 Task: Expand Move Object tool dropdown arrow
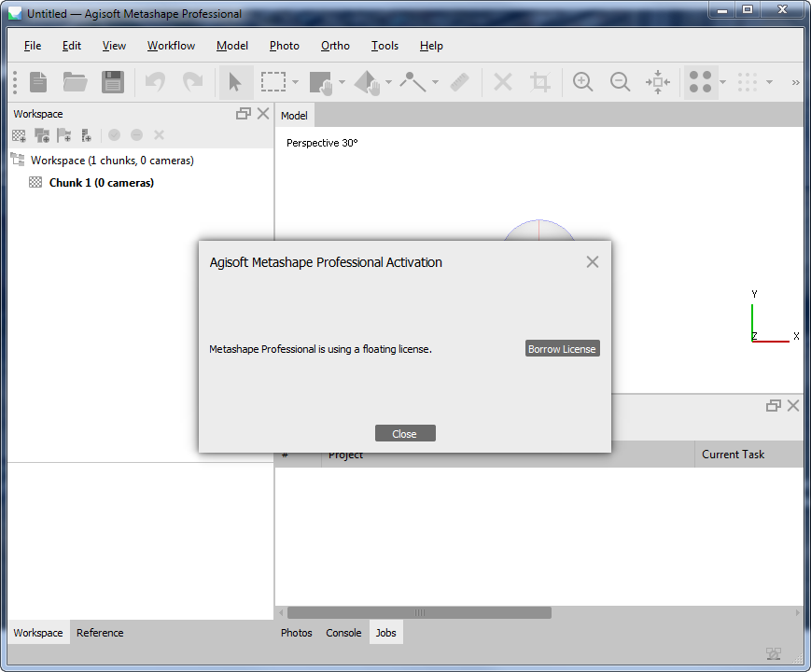pos(388,82)
